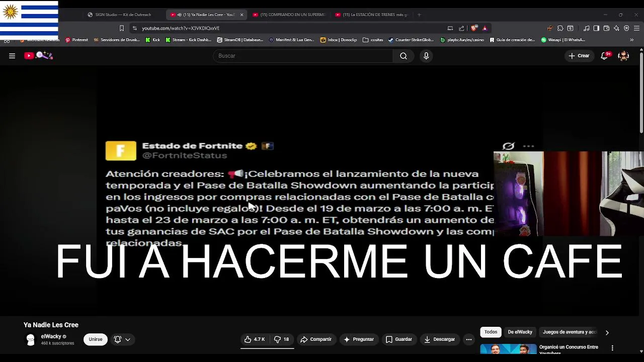Viewport: 644px width, 362px height.
Task: Click the Descargar button
Action: click(439, 339)
